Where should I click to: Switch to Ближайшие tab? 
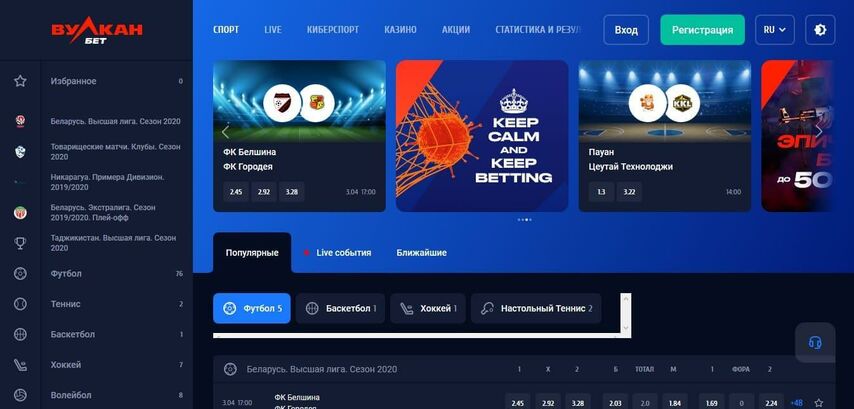pyautogui.click(x=422, y=253)
